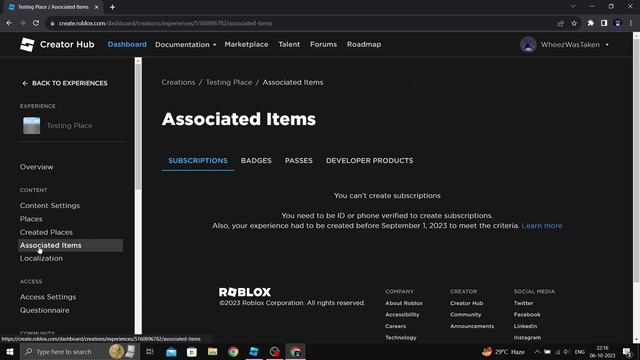This screenshot has height=360, width=640.
Task: Open the browser profile avatar icon
Action: click(x=618, y=23)
